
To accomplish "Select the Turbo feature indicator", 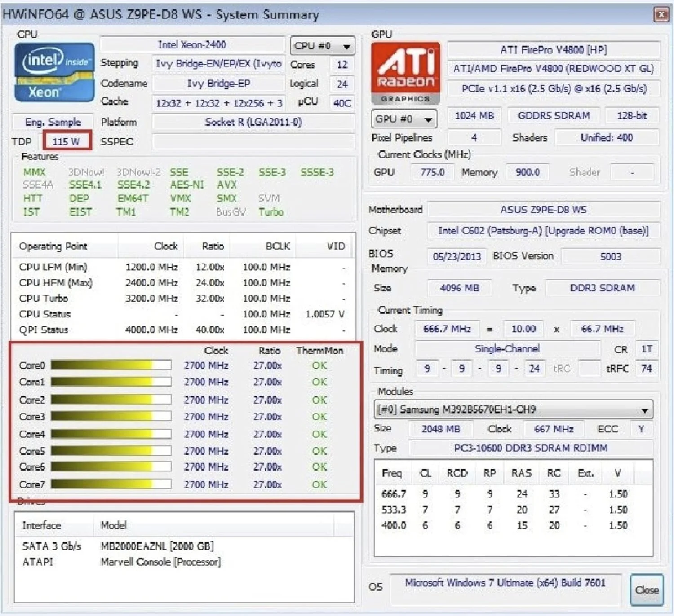I will (x=270, y=212).
